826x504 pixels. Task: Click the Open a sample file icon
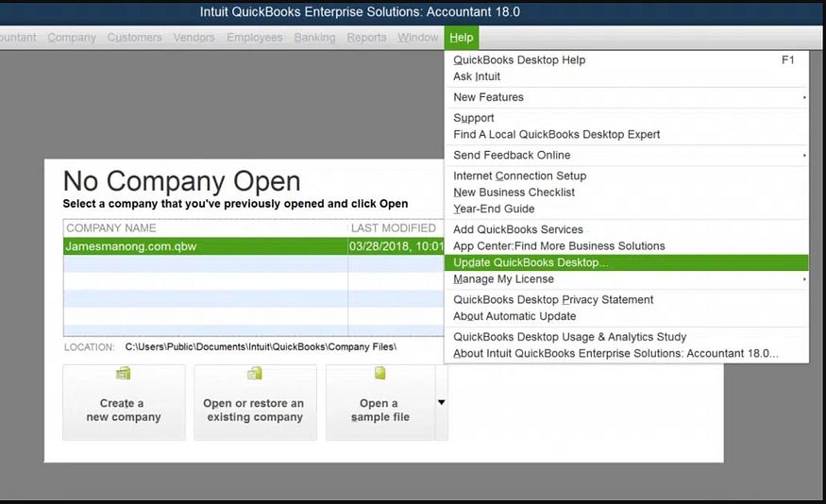coord(379,373)
